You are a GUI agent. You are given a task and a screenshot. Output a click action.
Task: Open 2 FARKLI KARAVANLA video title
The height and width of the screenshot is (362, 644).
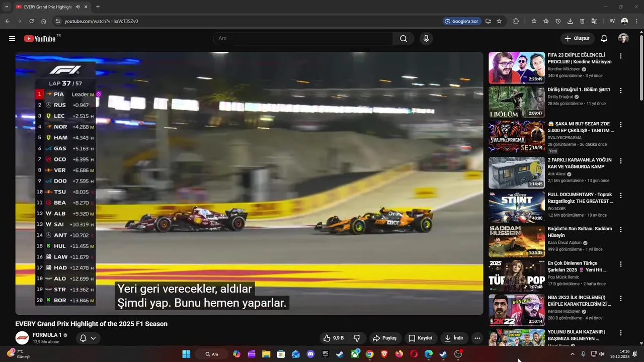point(580,163)
